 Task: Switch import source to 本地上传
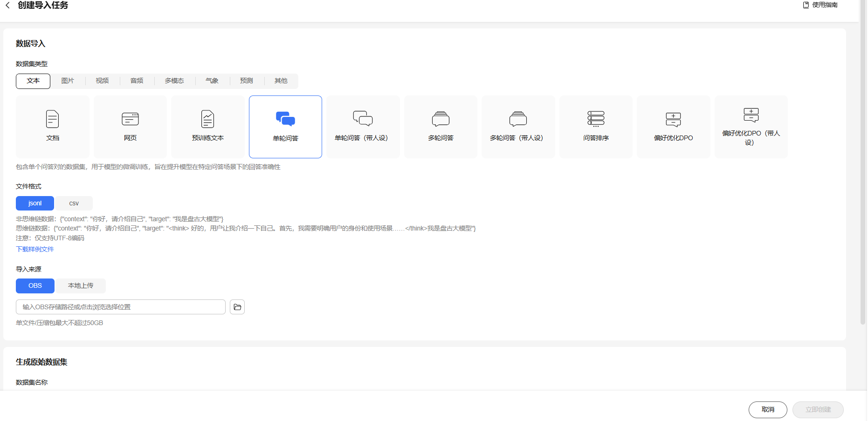(80, 286)
